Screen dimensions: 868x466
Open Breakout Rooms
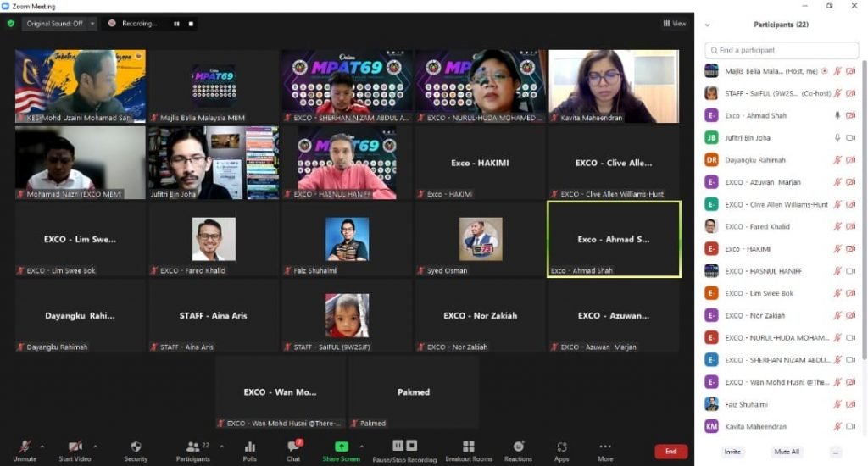coord(468,449)
